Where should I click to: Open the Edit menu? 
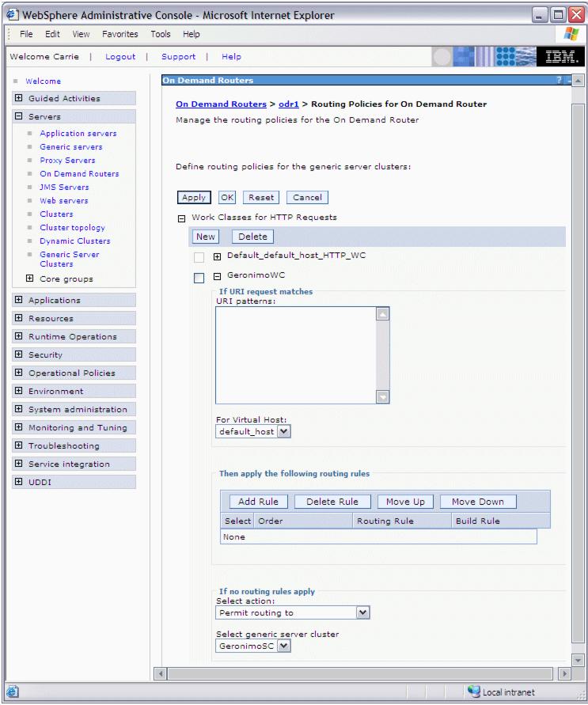(52, 34)
